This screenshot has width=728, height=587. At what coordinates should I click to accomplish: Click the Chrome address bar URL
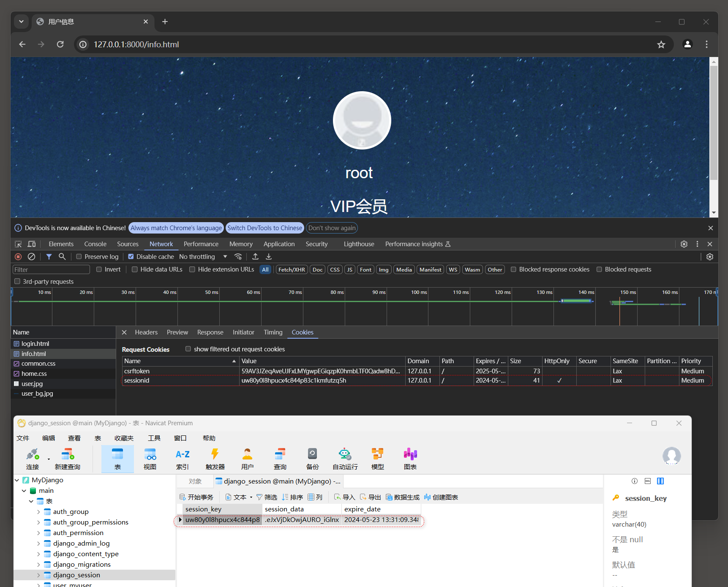pos(136,44)
